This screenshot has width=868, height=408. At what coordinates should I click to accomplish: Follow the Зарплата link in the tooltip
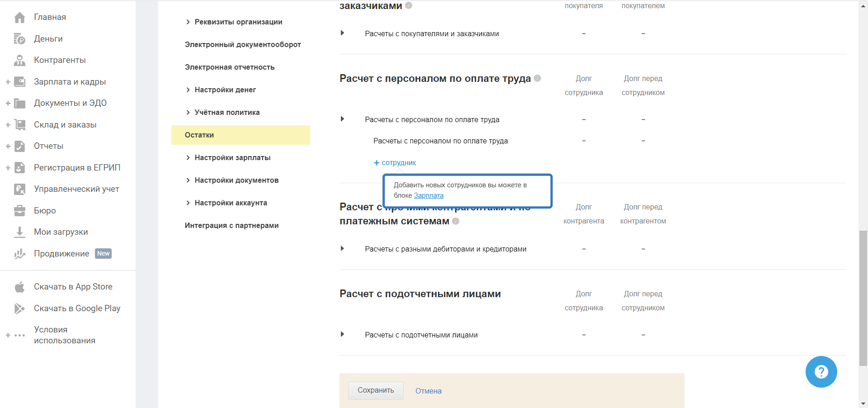(429, 195)
